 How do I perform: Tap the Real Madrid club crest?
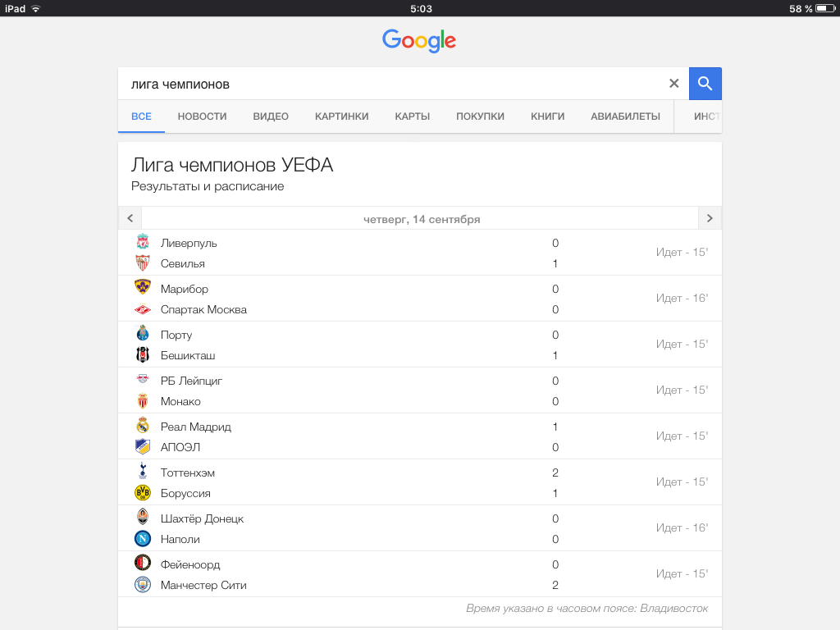pyautogui.click(x=143, y=426)
